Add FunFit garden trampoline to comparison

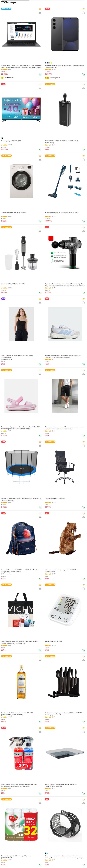pyautogui.click(x=40, y=445)
